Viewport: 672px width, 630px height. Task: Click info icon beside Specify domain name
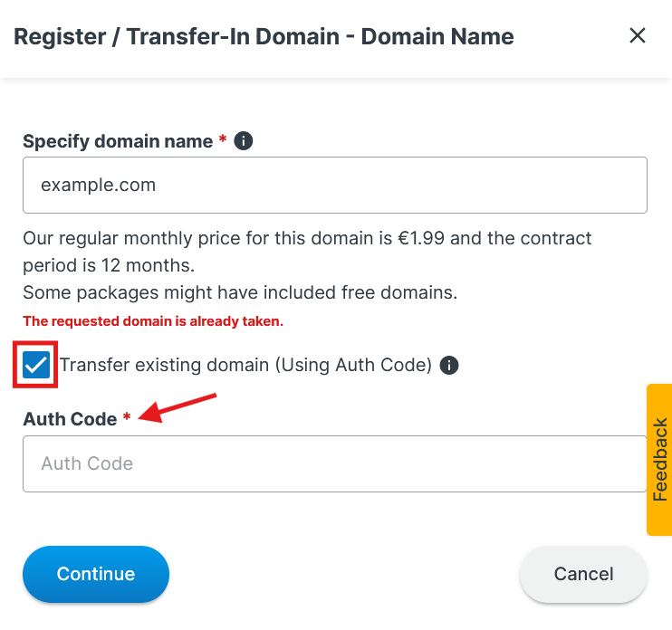243,141
